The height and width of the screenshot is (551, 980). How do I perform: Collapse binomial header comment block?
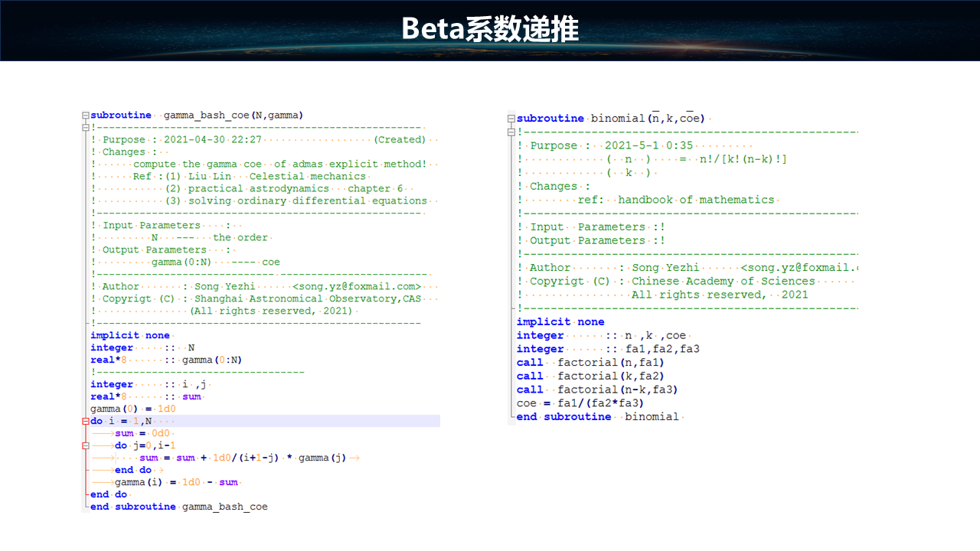511,132
